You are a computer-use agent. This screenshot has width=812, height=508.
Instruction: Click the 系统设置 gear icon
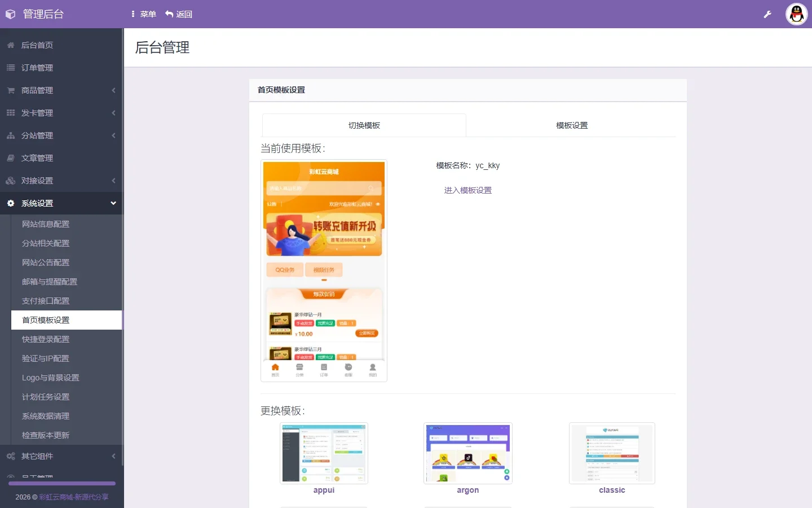point(11,203)
